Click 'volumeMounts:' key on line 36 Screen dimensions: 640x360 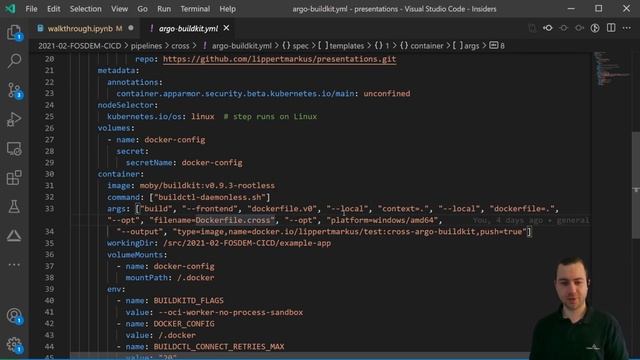[x=137, y=255]
